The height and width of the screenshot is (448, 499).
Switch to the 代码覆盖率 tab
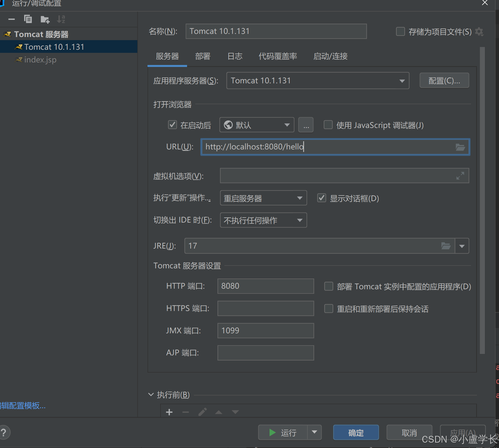(278, 56)
